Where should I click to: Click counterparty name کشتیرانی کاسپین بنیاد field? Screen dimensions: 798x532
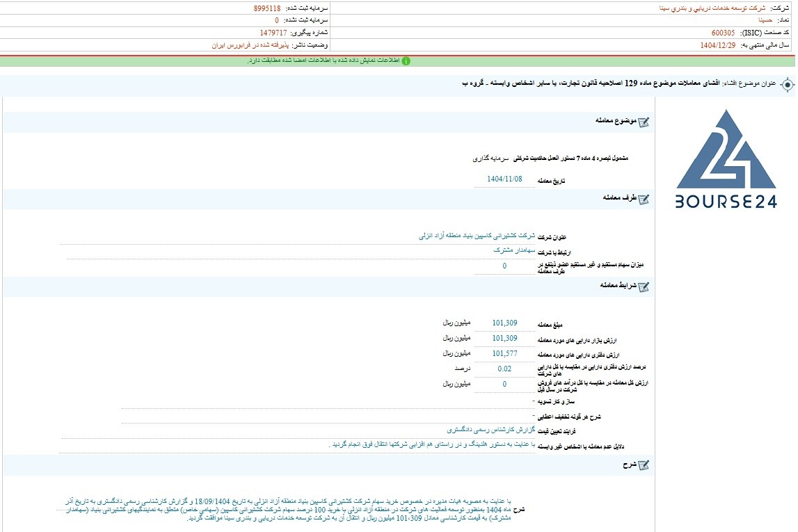(x=477, y=236)
